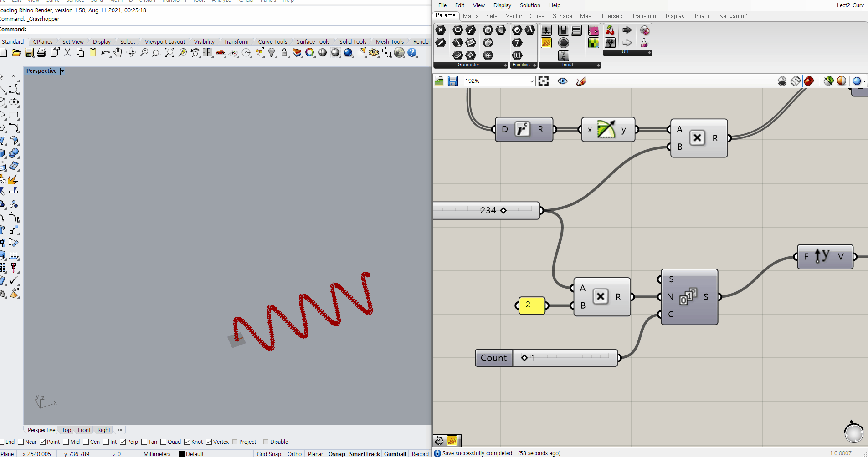Open the 192% zoom level combo box

pyautogui.click(x=499, y=81)
